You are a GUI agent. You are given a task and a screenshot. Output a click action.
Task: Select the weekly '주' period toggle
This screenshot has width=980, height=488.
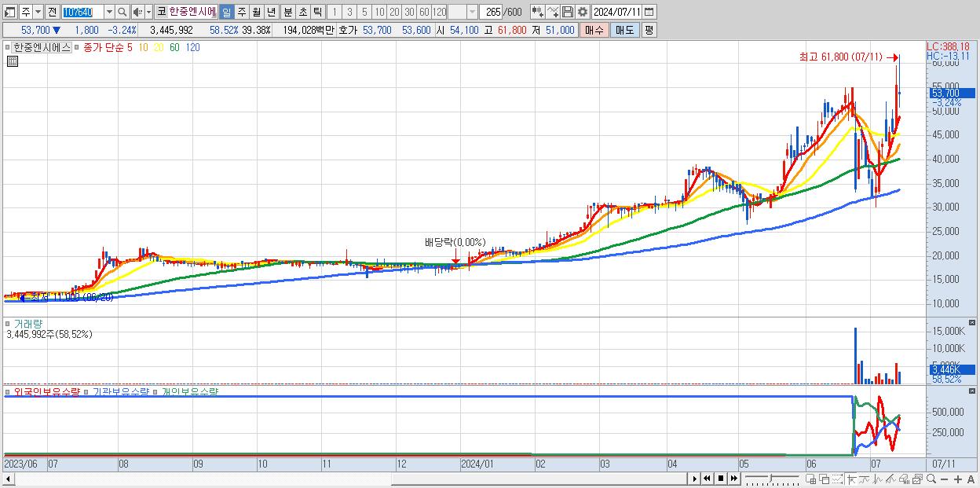point(241,12)
